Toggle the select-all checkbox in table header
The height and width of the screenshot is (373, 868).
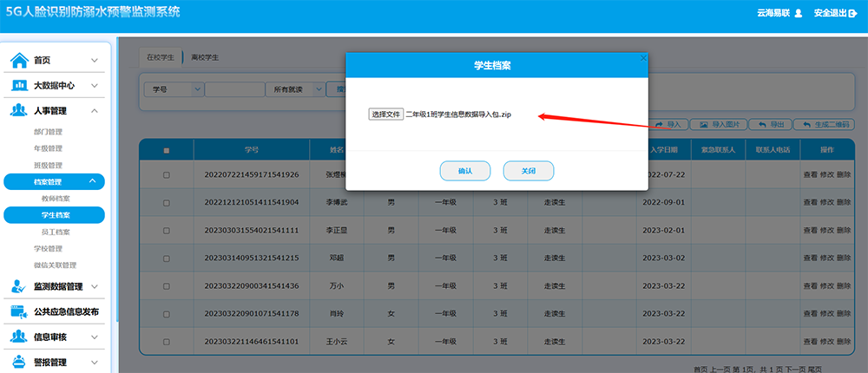tap(167, 150)
